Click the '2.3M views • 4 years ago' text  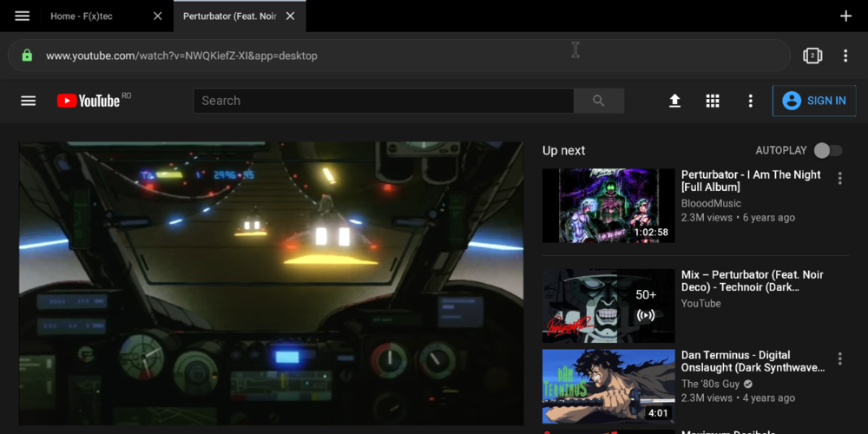738,398
